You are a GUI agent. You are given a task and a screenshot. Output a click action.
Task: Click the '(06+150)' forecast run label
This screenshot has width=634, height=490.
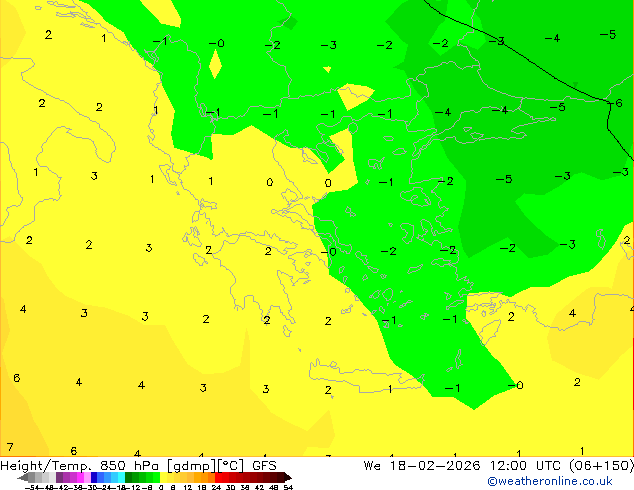602,466
